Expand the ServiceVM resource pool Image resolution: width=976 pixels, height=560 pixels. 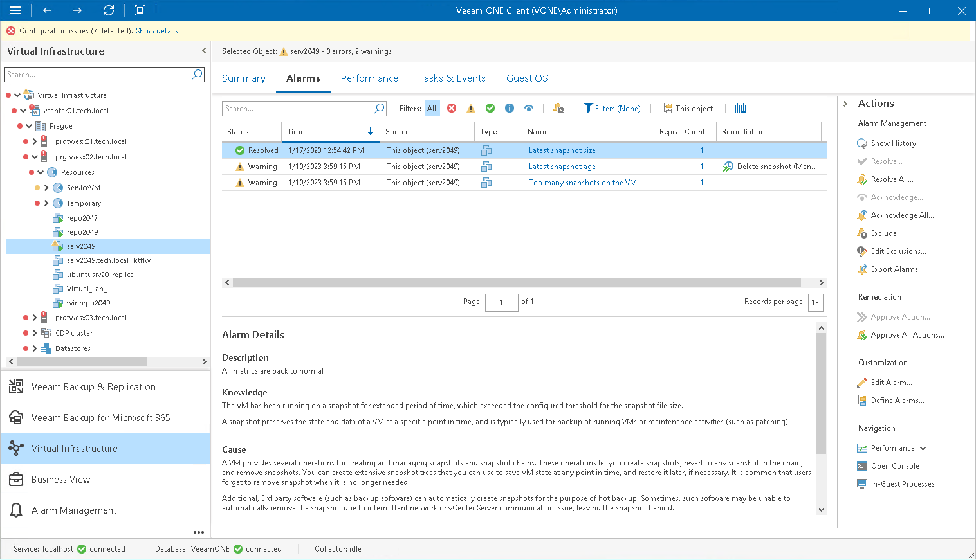[46, 188]
